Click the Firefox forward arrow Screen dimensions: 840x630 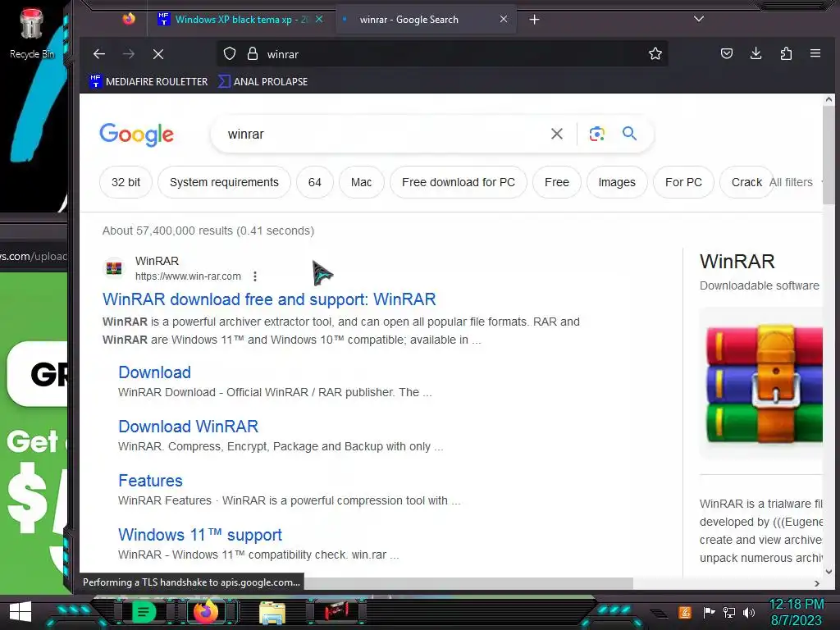point(129,54)
